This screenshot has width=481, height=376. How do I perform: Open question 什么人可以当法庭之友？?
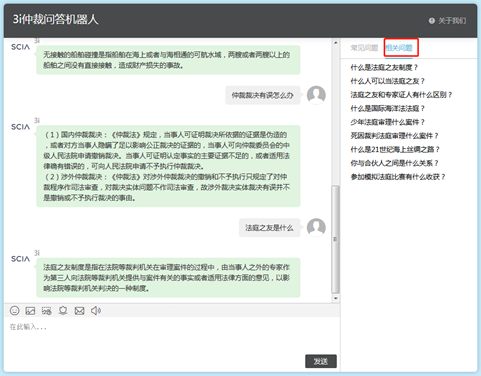click(x=388, y=81)
